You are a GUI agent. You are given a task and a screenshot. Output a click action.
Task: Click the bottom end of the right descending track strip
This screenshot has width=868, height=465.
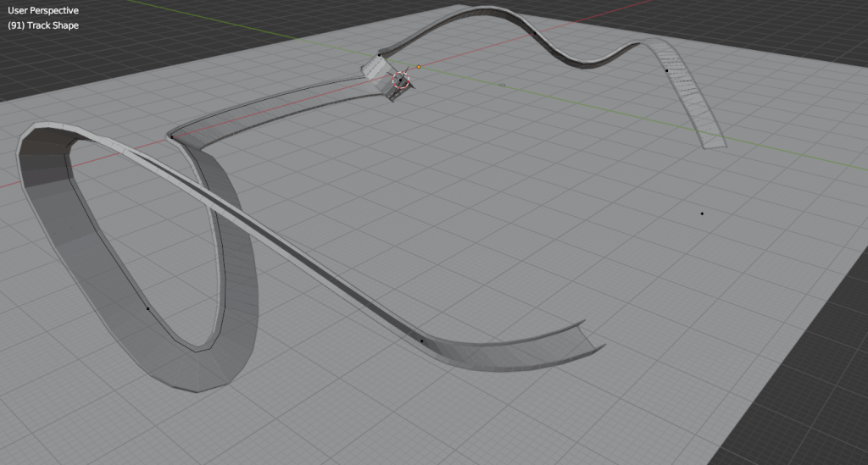[x=714, y=142]
